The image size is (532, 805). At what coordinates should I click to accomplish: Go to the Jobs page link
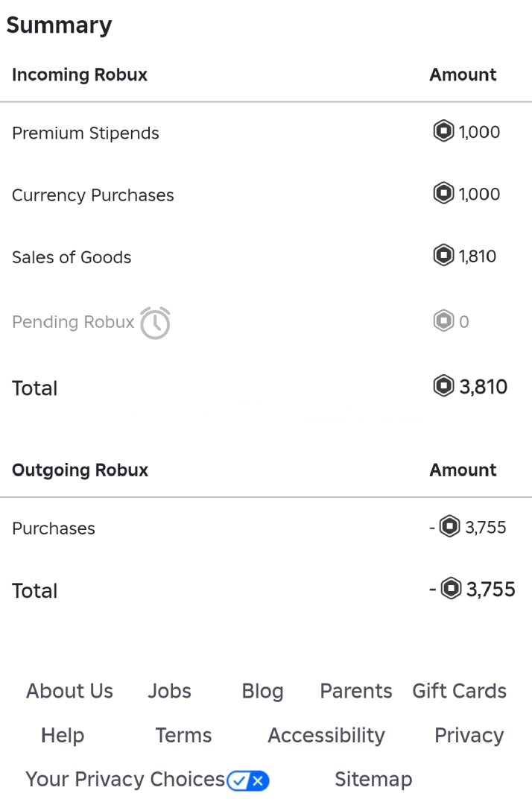tap(169, 691)
